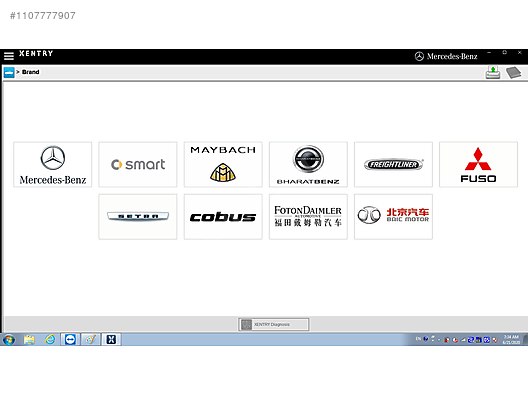
Task: Close the XENTRY window
Action: [x=520, y=53]
